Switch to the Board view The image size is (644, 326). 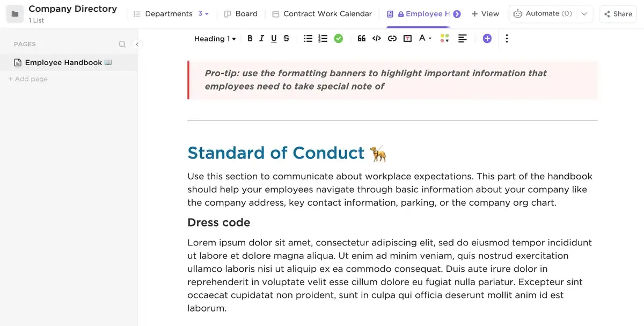pos(241,14)
